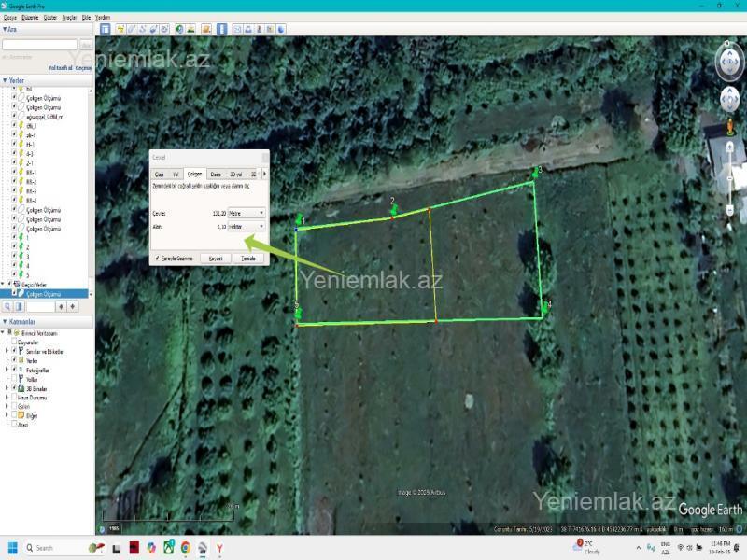Click the move joystick navigation control
Screen dimensions: 747x560
pyautogui.click(x=729, y=100)
